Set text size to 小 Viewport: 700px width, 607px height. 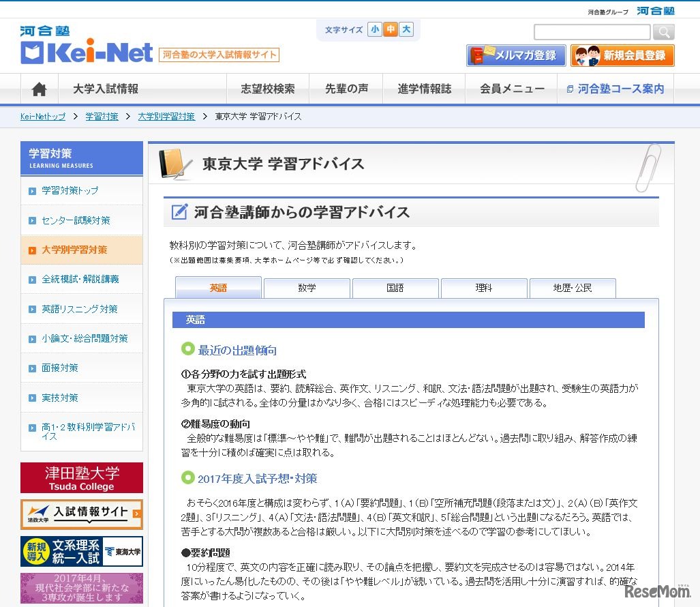pos(375,29)
